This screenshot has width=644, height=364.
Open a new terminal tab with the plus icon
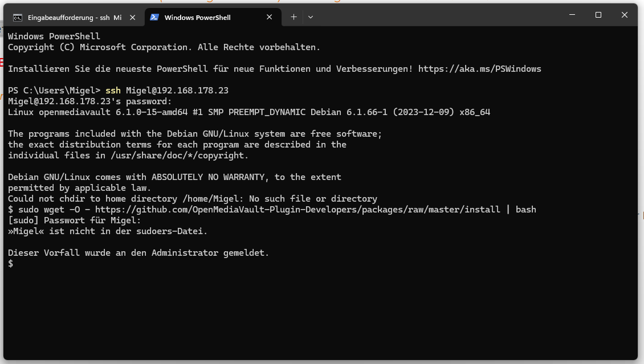pyautogui.click(x=294, y=17)
